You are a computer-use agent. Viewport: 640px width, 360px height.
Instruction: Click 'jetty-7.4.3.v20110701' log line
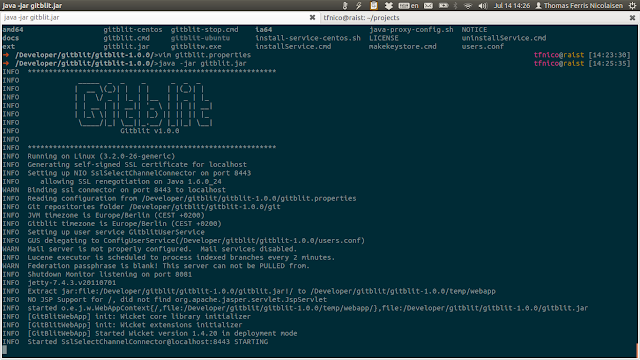pos(71,282)
